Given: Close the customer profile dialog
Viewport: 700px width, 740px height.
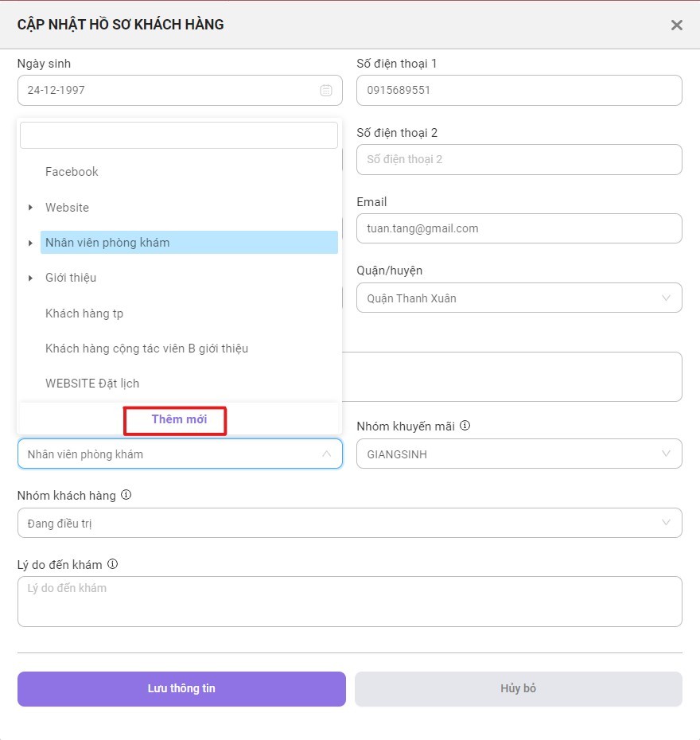Looking at the screenshot, I should point(676,25).
